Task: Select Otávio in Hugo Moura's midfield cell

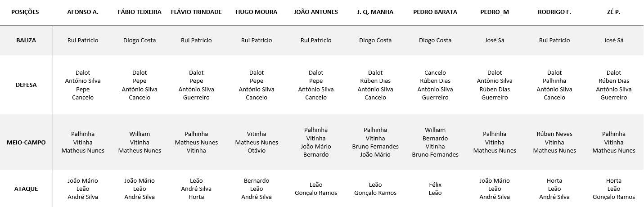Action: [x=257, y=150]
